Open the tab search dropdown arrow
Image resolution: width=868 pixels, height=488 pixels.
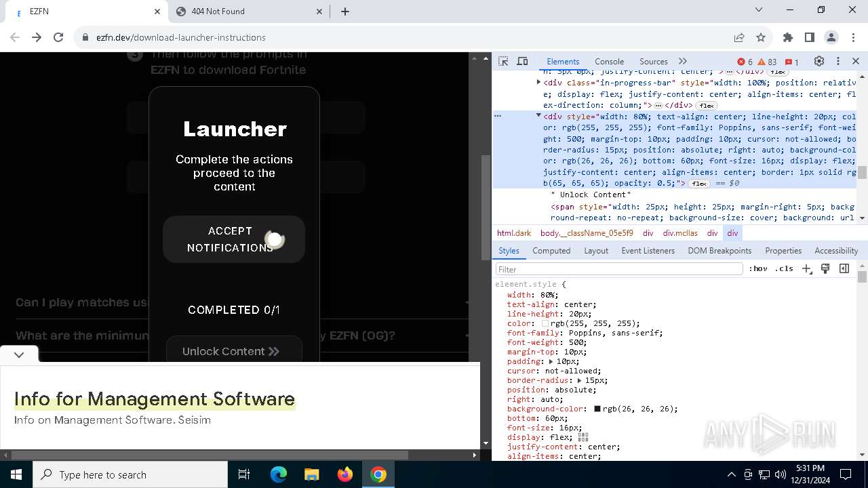[x=759, y=10]
